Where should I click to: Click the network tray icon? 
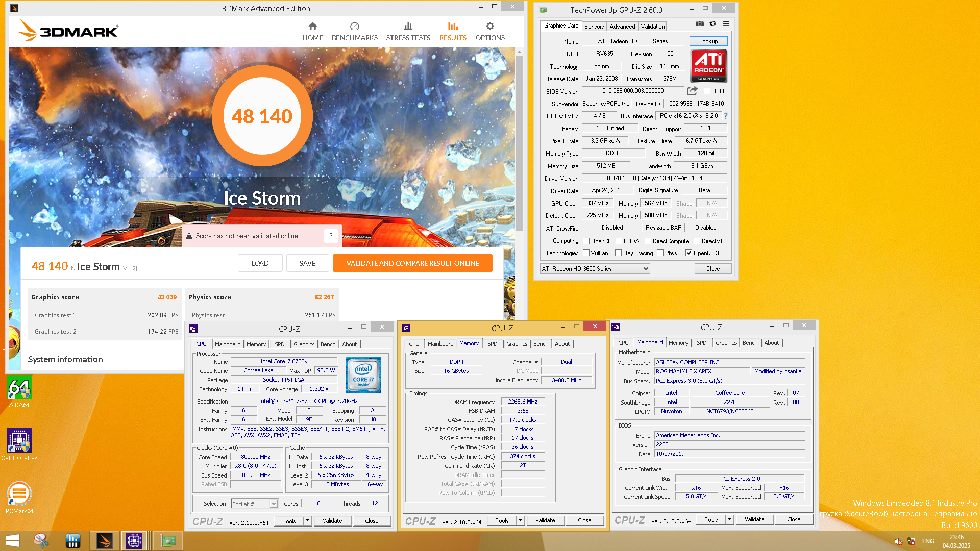pyautogui.click(x=911, y=541)
